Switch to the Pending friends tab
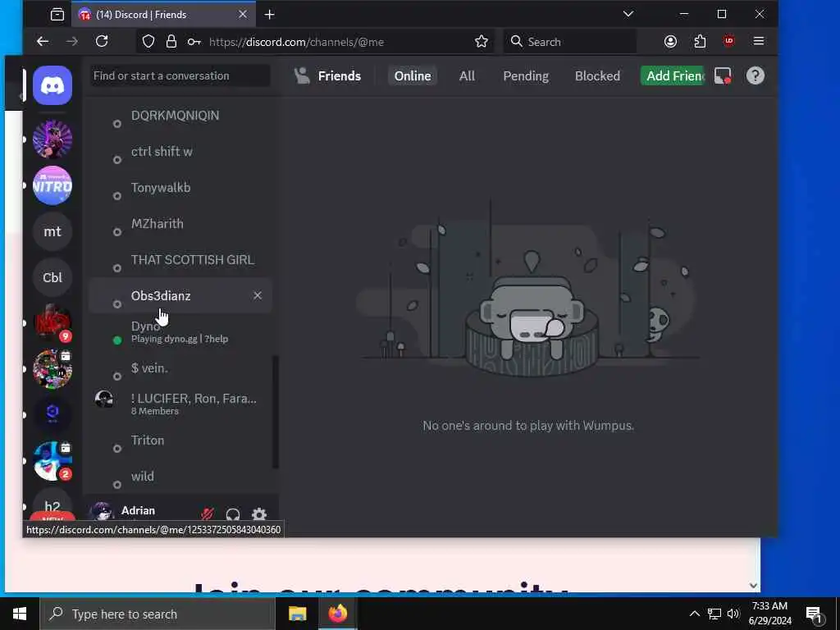 tap(526, 75)
